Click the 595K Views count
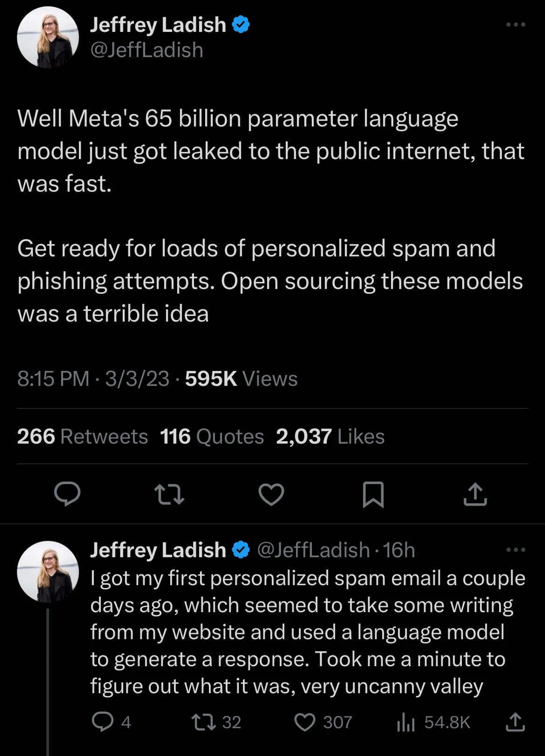The width and height of the screenshot is (545, 756). click(x=241, y=379)
